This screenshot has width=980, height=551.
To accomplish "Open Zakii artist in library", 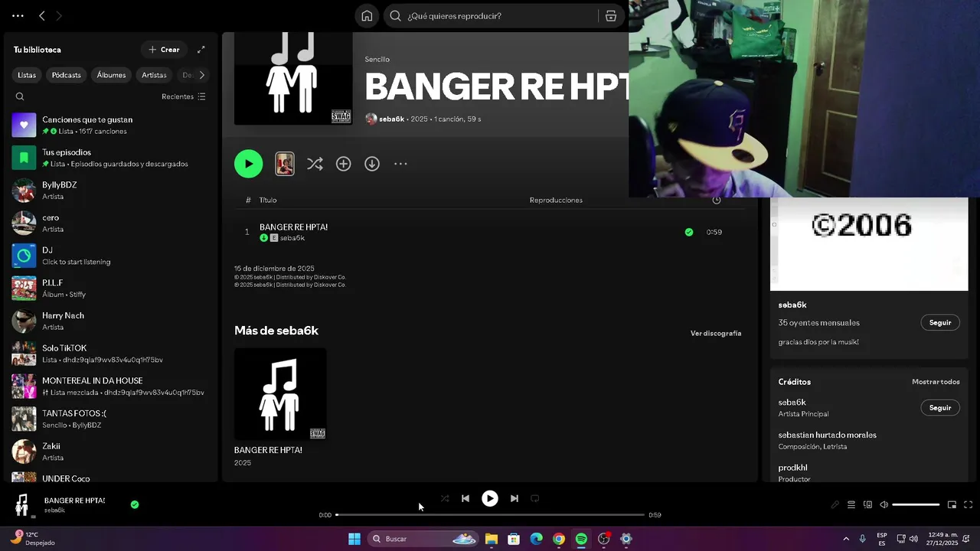I will coord(109,452).
